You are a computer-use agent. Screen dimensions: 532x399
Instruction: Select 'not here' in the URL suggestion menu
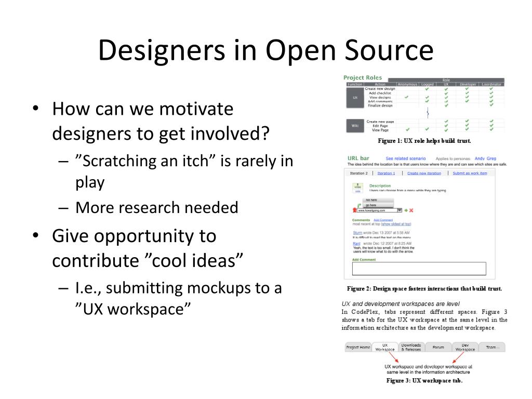tap(371, 200)
